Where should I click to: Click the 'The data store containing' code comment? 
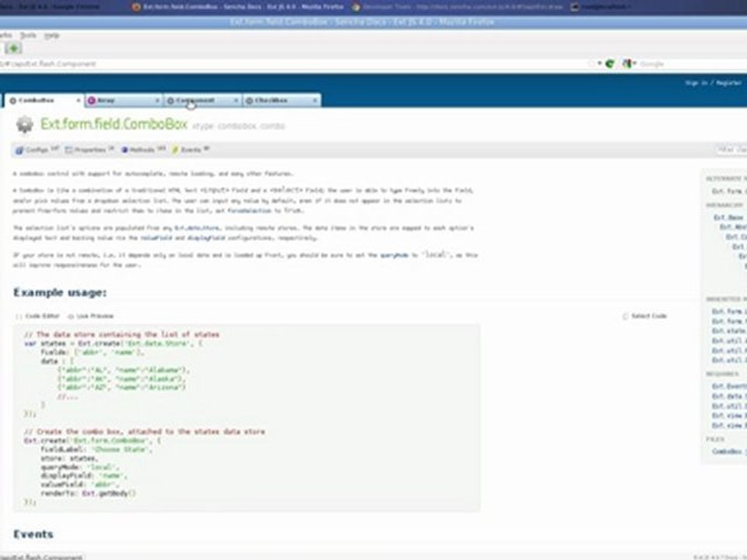pos(121,334)
